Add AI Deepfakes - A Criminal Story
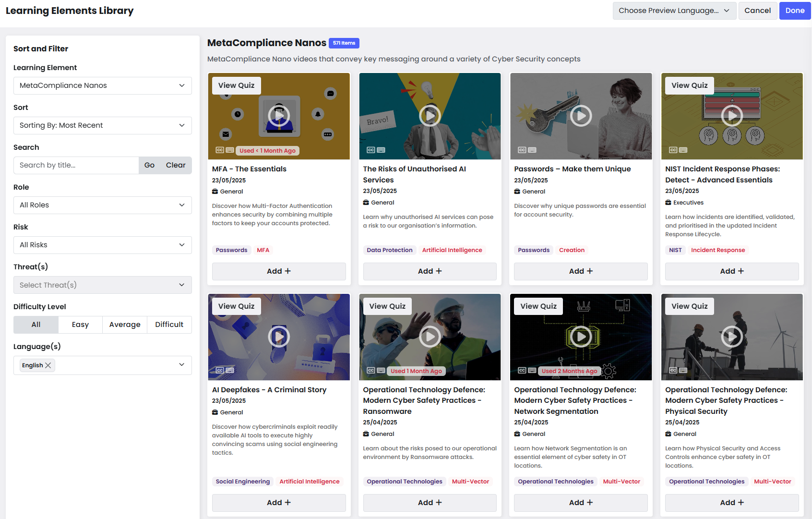Screen dimensions: 812x519 279,503
